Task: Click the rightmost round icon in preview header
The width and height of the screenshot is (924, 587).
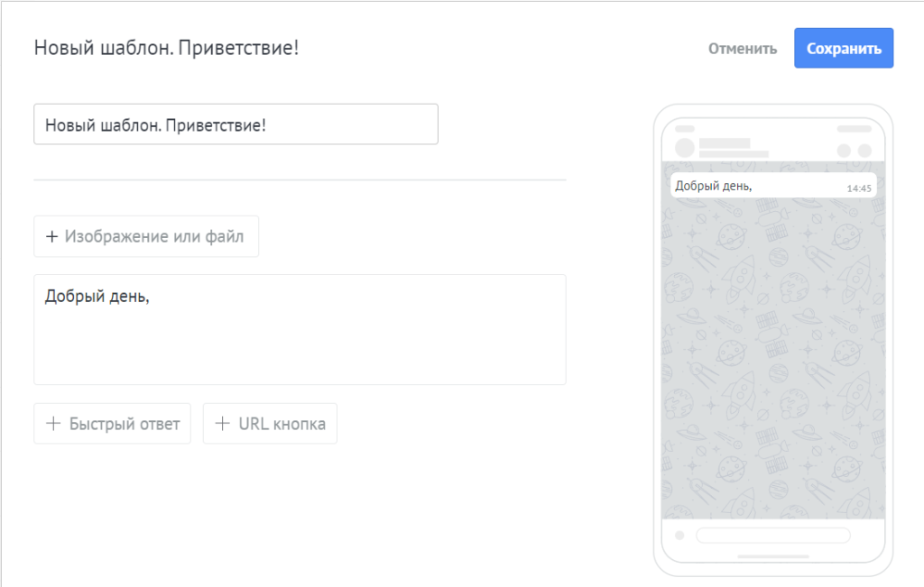Action: click(x=864, y=151)
